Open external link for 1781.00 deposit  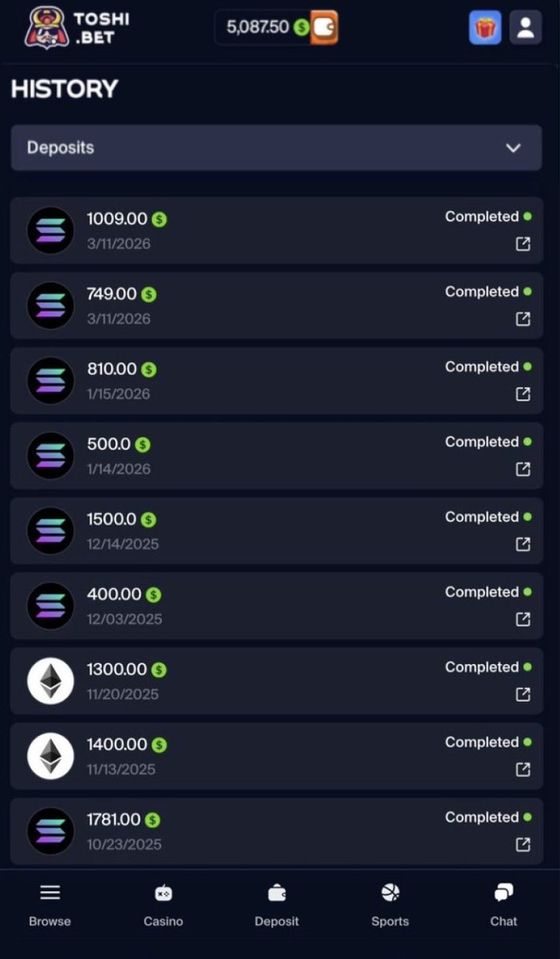tap(523, 846)
